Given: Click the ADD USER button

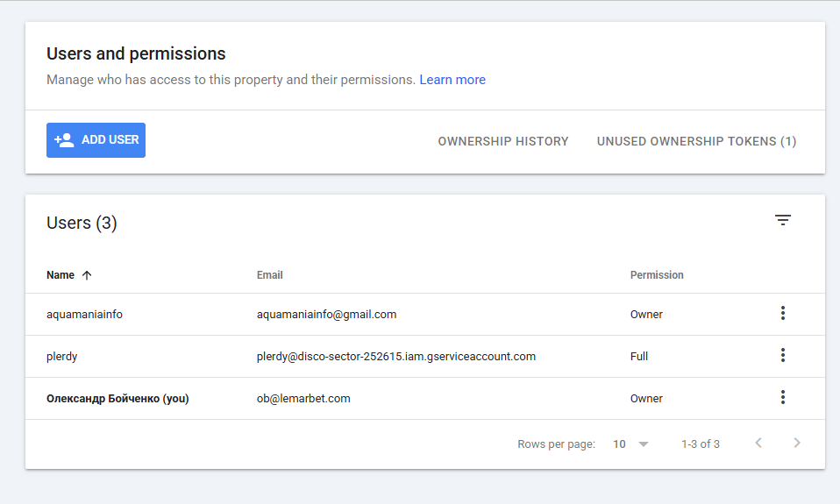Looking at the screenshot, I should [96, 140].
